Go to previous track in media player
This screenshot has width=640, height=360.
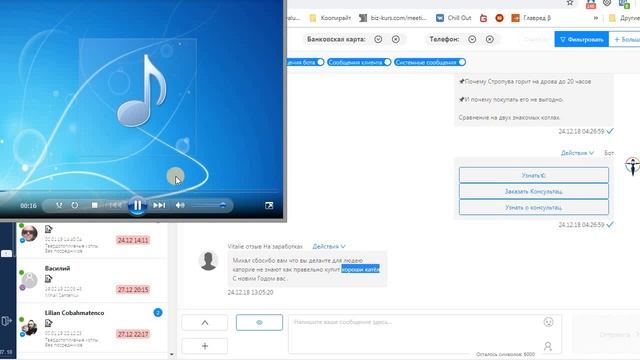click(115, 205)
